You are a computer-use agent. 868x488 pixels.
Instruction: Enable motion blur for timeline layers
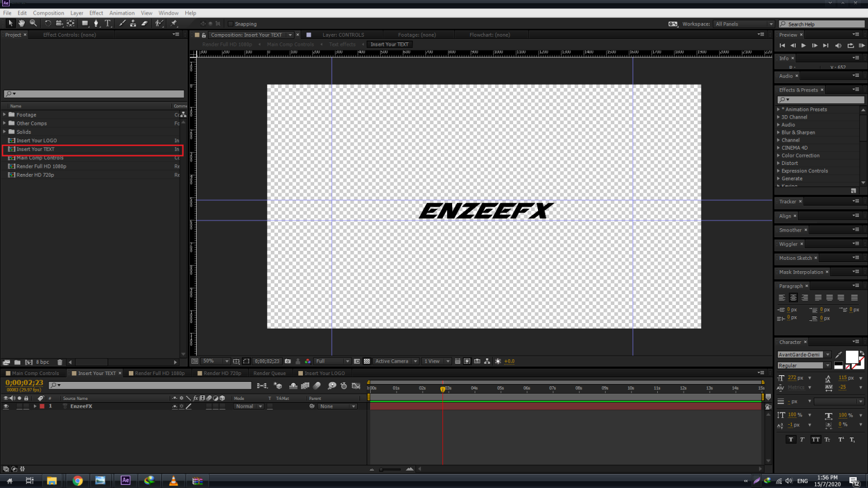click(317, 386)
